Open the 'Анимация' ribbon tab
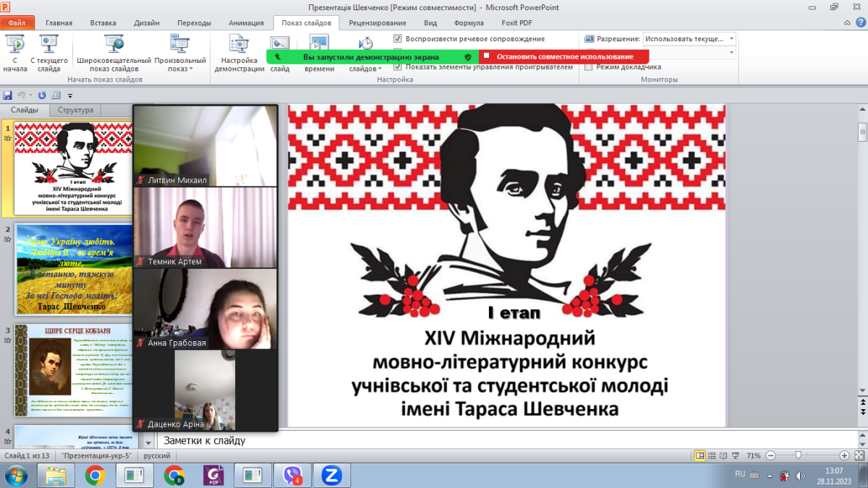 [246, 23]
